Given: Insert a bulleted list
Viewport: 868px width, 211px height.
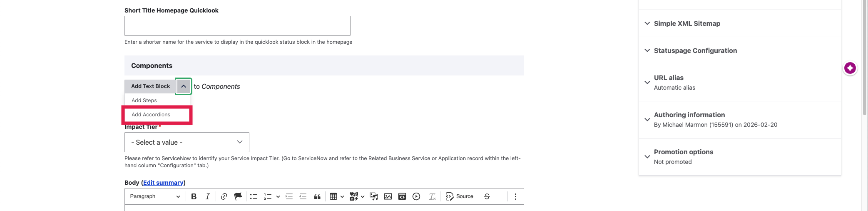Looking at the screenshot, I should pos(254,196).
